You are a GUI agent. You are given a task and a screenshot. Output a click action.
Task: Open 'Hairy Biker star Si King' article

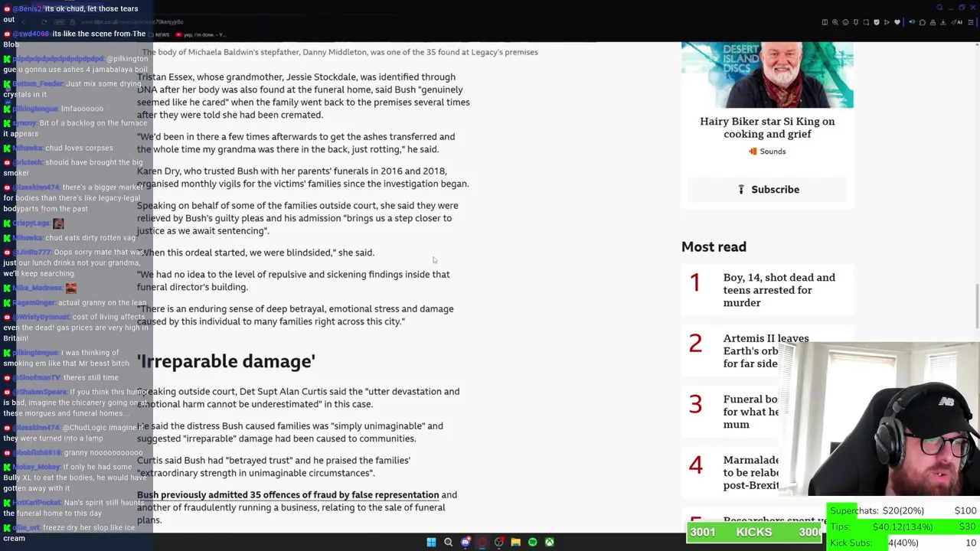coord(767,127)
